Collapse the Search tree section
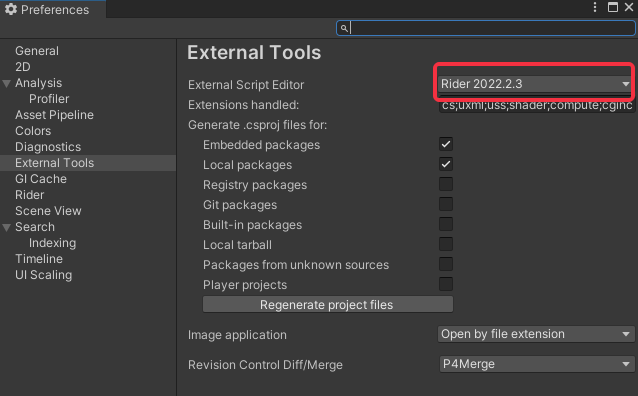Image resolution: width=638 pixels, height=396 pixels. click(7, 228)
